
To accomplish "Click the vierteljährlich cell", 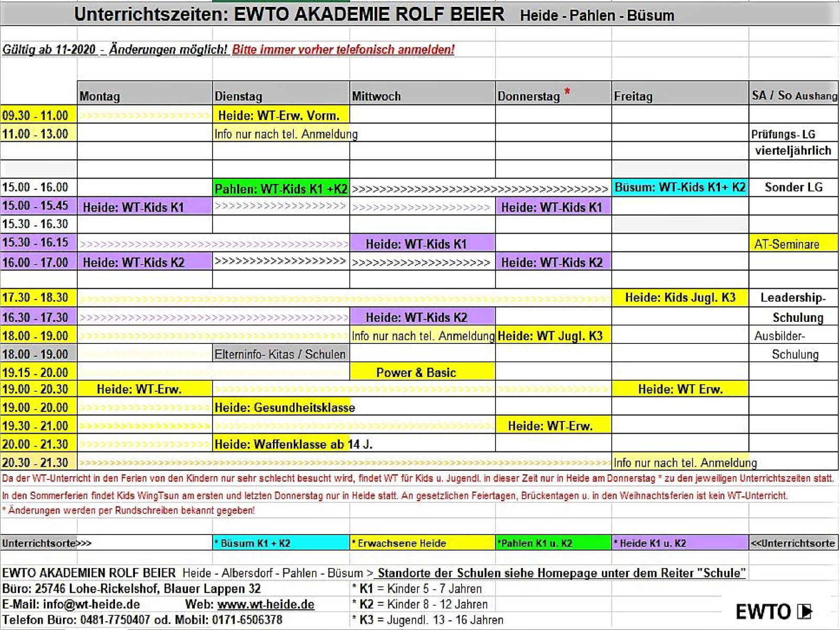I will [x=793, y=151].
